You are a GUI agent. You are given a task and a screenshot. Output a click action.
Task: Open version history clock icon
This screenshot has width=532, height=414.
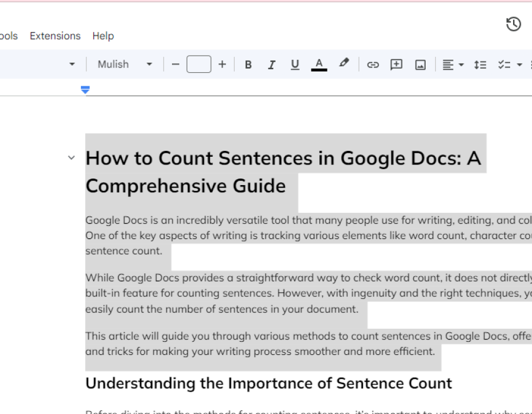[513, 24]
